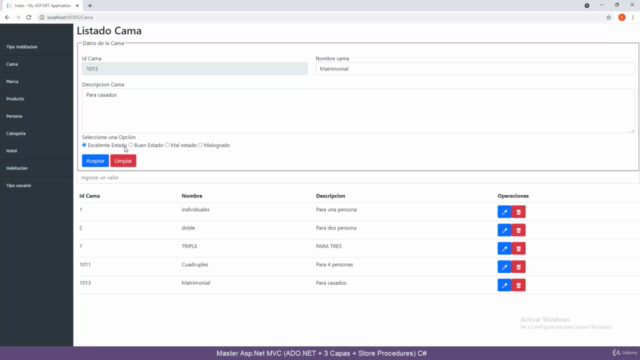Screen dimensions: 640x360
Task: Click the Aceptar button
Action: 95,161
